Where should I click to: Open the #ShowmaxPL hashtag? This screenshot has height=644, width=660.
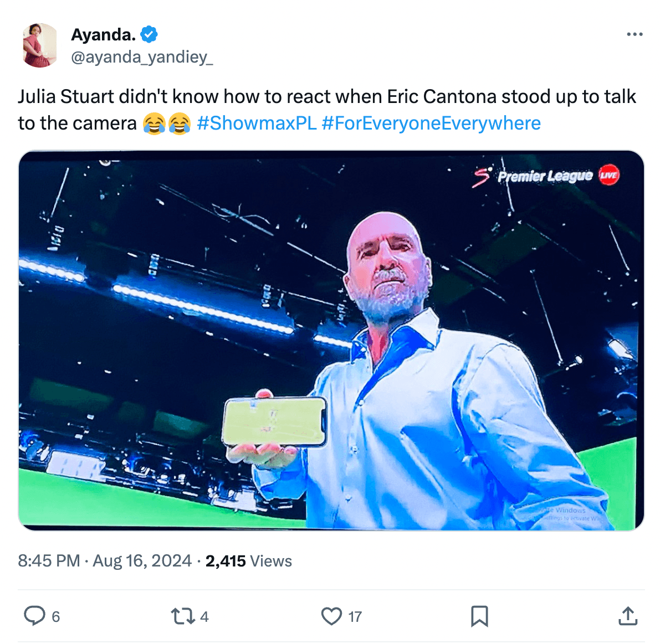tap(257, 123)
